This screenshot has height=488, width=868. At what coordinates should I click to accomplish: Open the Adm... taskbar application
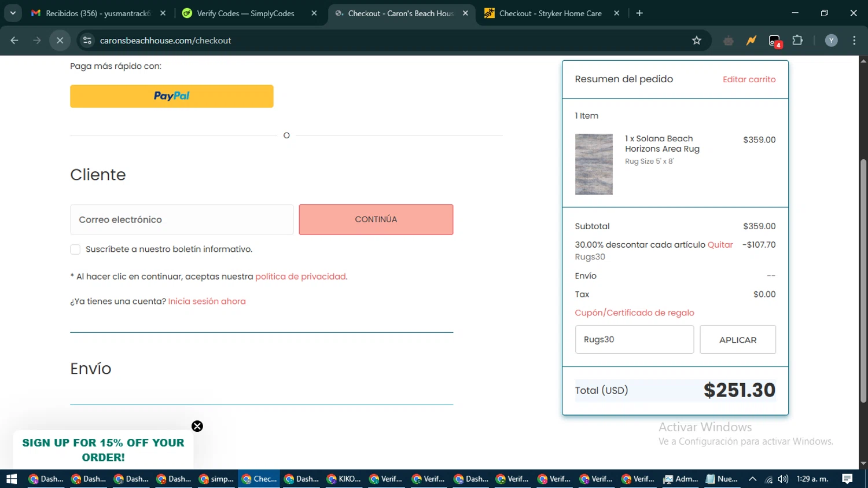click(681, 479)
